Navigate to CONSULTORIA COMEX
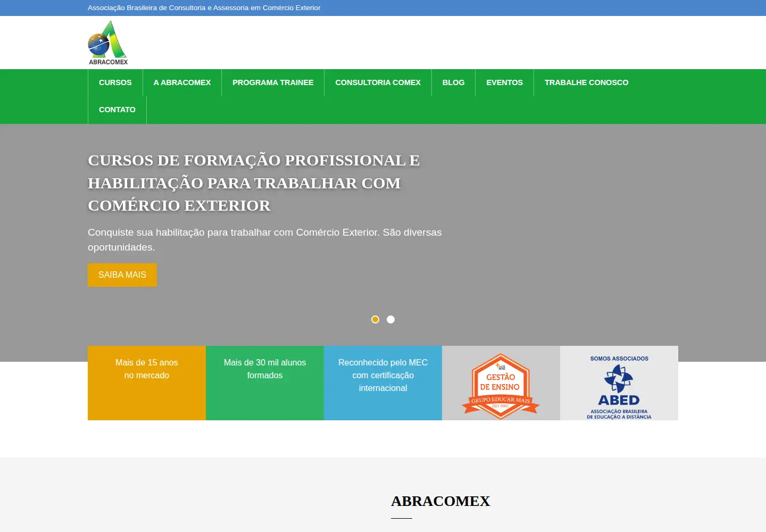Screen dimensions: 766x532 [378, 82]
